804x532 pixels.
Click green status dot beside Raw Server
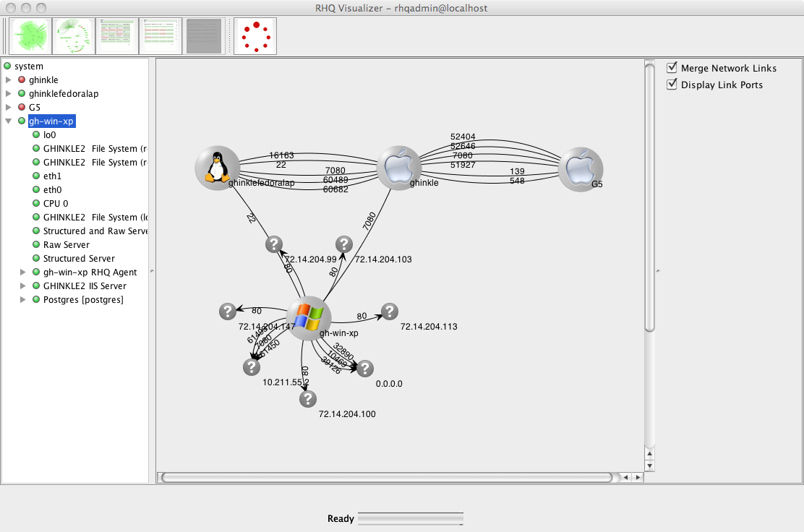coord(36,244)
